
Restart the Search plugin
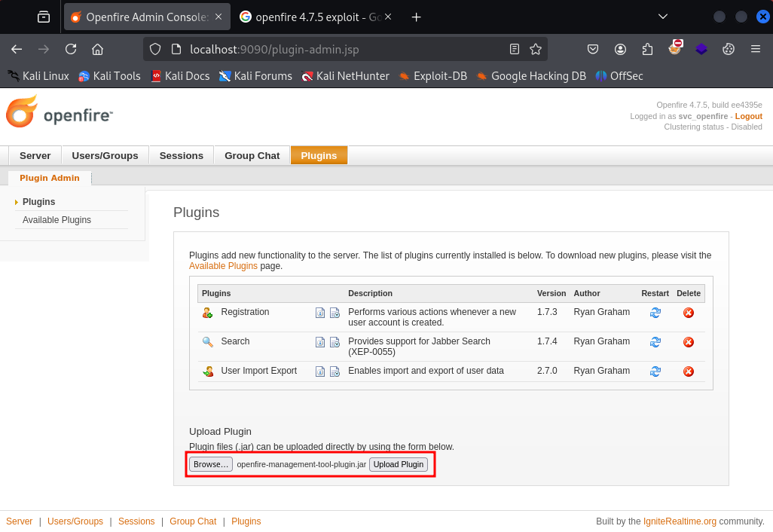pyautogui.click(x=655, y=342)
